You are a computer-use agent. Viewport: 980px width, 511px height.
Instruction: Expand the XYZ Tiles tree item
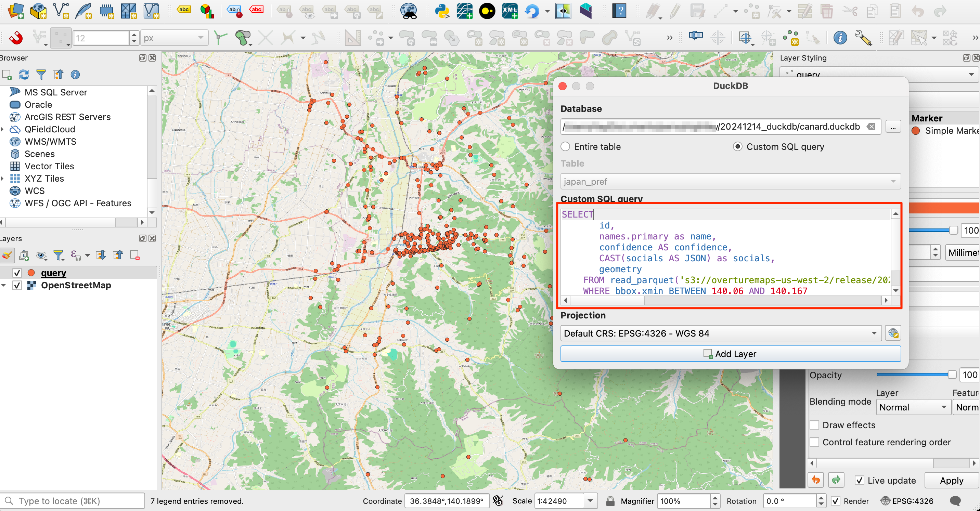3,178
